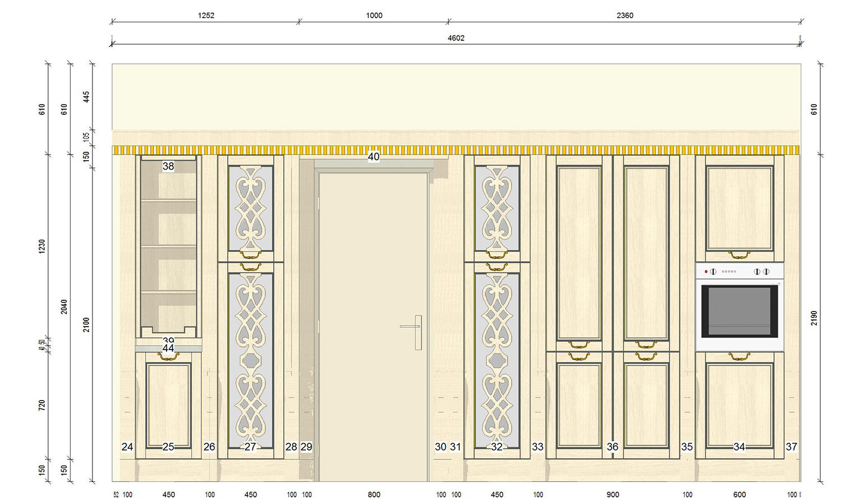Click part number 36 between tall cabinets
The height and width of the screenshot is (498, 868).
click(612, 446)
